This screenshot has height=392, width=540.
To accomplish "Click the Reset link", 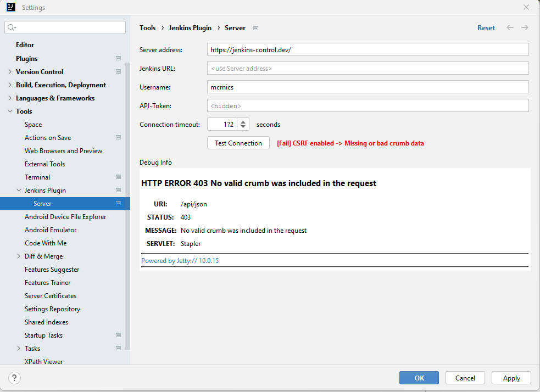I will [486, 28].
